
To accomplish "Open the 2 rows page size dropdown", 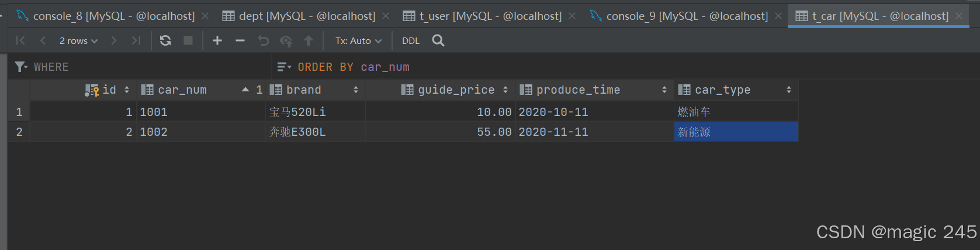I will [78, 40].
